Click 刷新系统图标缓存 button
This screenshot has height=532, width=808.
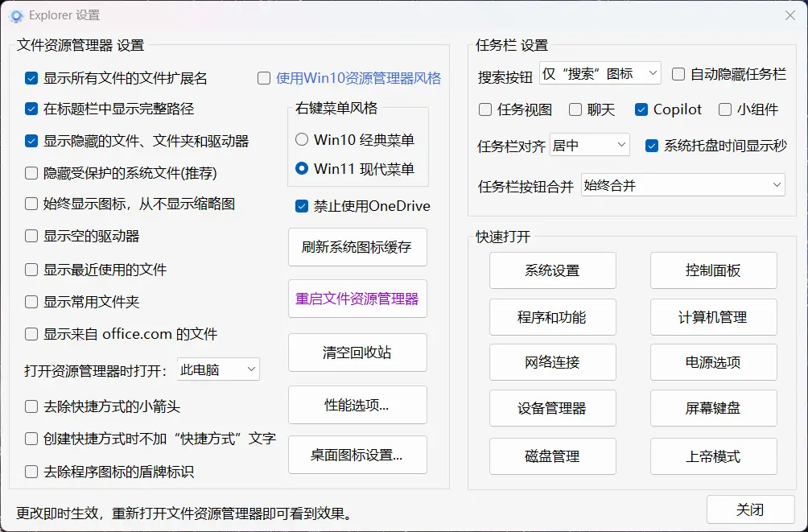pos(357,247)
